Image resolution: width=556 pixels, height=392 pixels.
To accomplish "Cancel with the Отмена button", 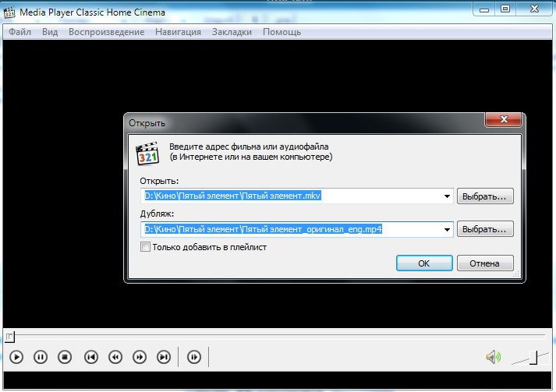I will tap(485, 263).
